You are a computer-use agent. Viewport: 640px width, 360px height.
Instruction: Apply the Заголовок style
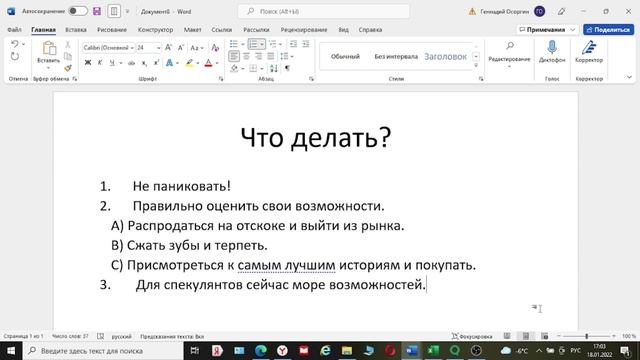coord(445,56)
